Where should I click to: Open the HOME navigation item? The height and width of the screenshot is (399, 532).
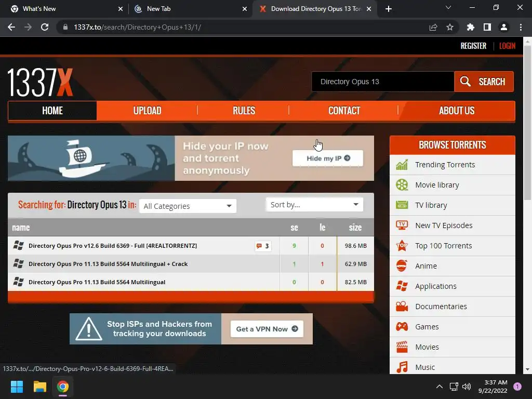pyautogui.click(x=52, y=111)
